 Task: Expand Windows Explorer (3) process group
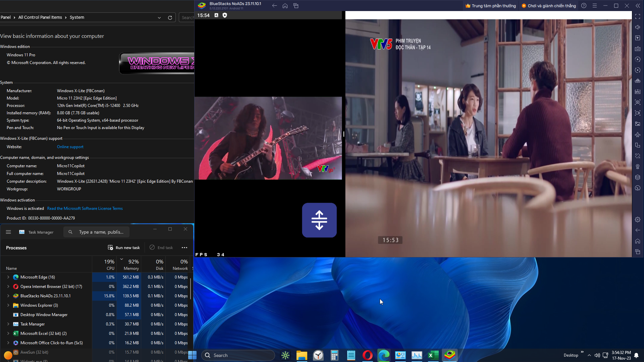tap(8, 305)
